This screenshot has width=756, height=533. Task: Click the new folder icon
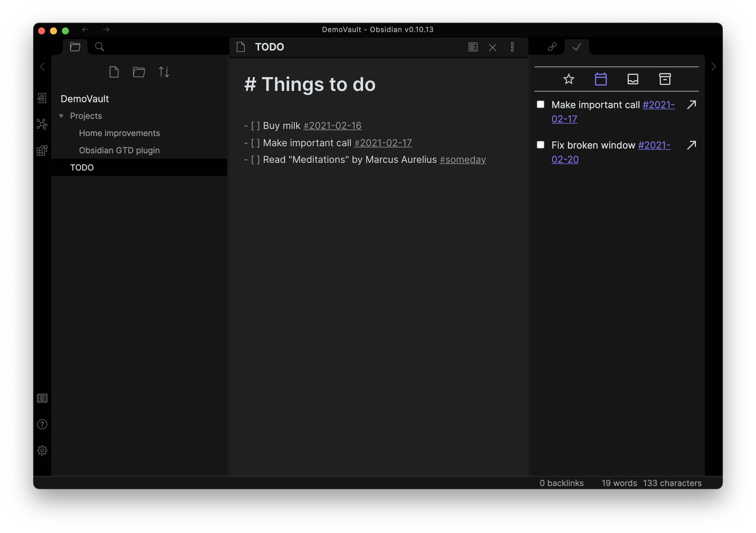138,72
